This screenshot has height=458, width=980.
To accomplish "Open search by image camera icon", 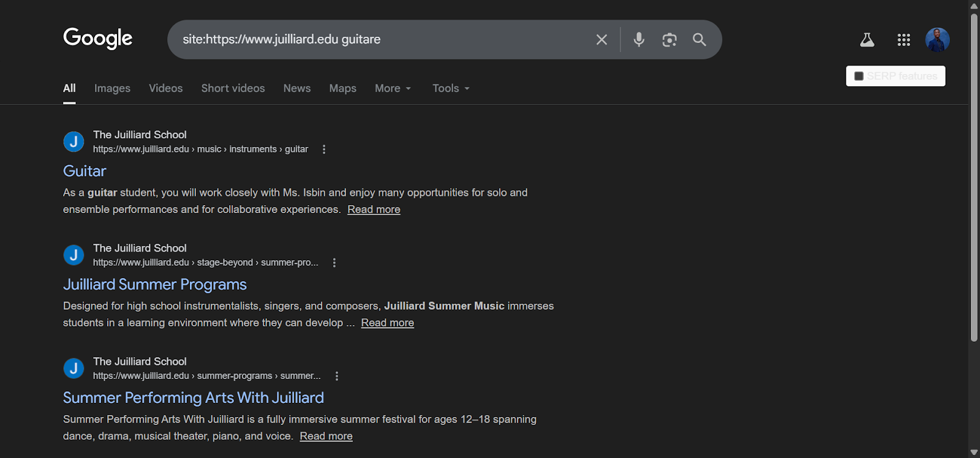I will point(669,40).
